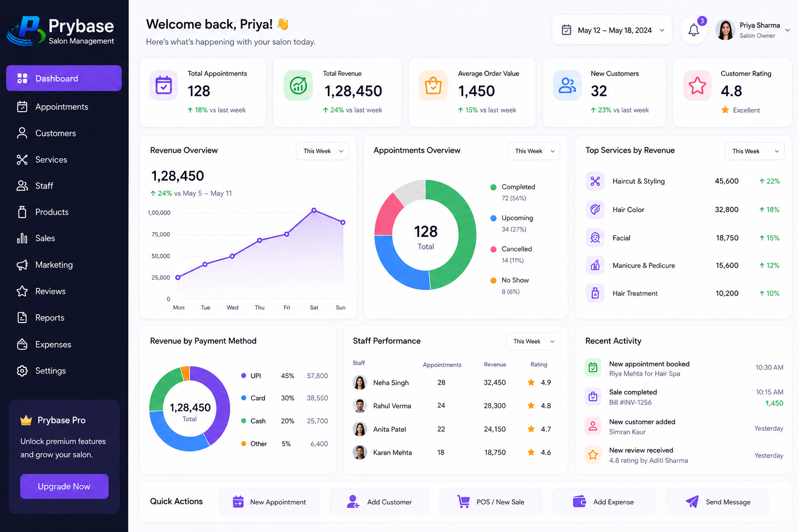Click the Prybase logo icon
This screenshot has height=532, width=798.
(x=25, y=31)
